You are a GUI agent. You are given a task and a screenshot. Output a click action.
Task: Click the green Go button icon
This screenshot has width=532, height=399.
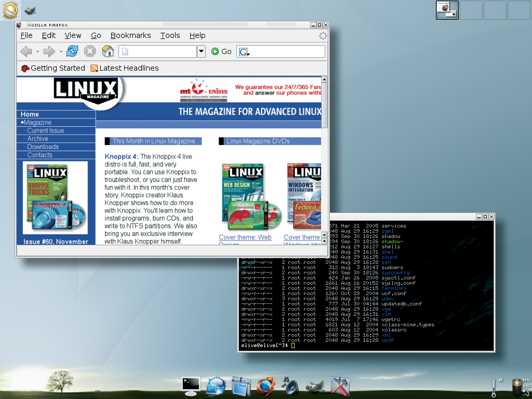click(215, 51)
